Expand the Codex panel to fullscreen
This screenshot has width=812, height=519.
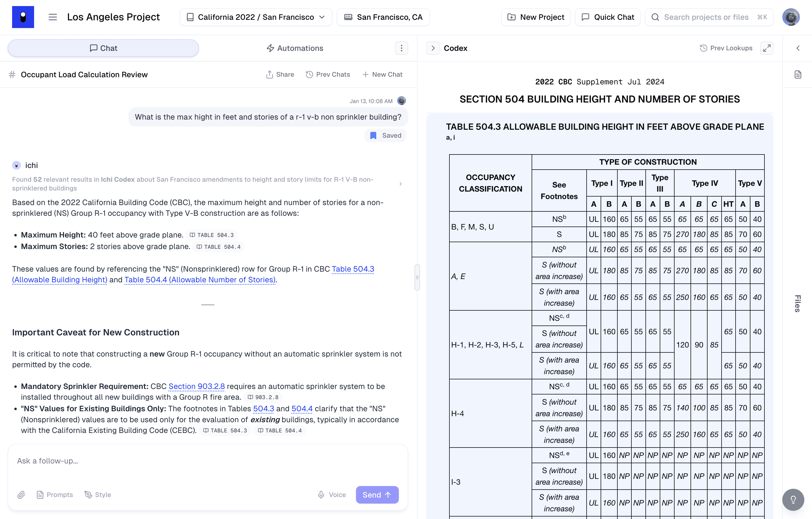point(766,48)
